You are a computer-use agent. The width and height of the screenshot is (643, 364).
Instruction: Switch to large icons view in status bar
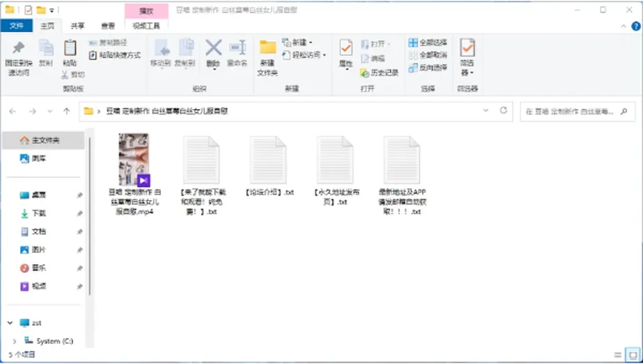point(630,355)
